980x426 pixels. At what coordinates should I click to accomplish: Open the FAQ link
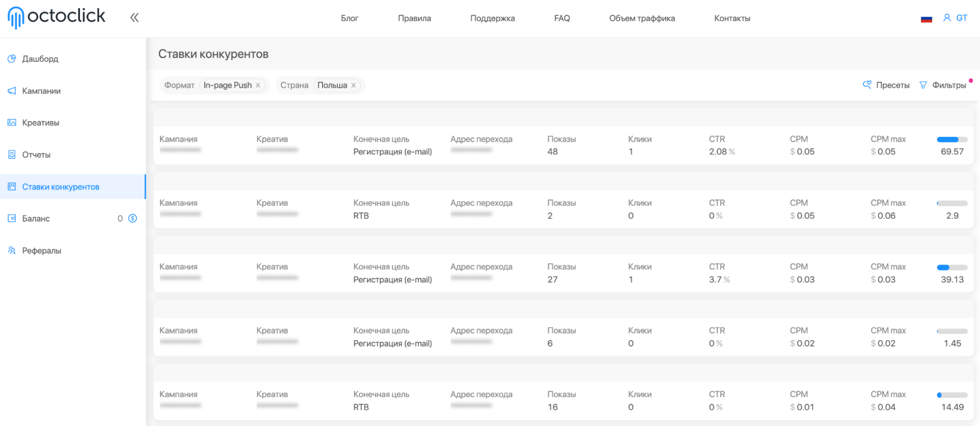[x=562, y=18]
